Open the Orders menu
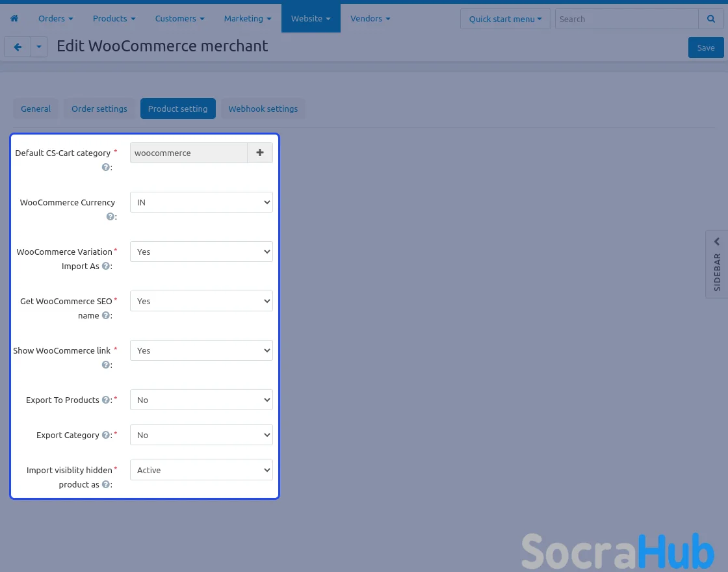The width and height of the screenshot is (728, 572). pos(56,19)
